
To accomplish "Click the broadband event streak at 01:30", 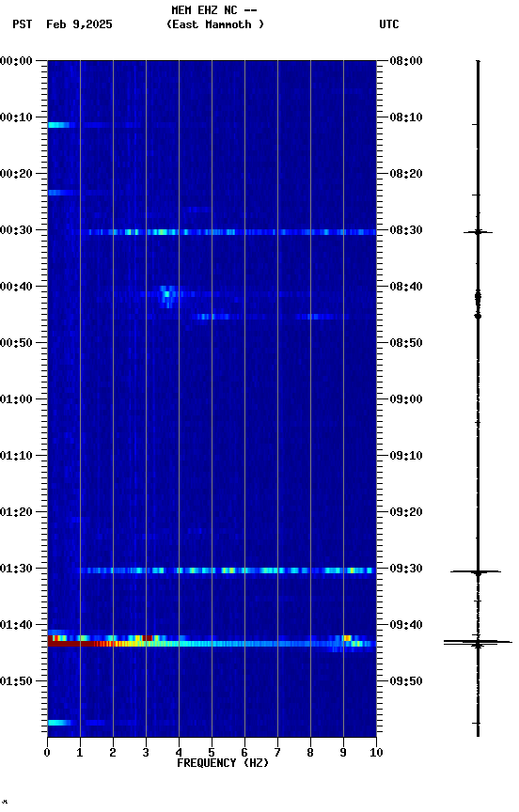I will 226,570.
